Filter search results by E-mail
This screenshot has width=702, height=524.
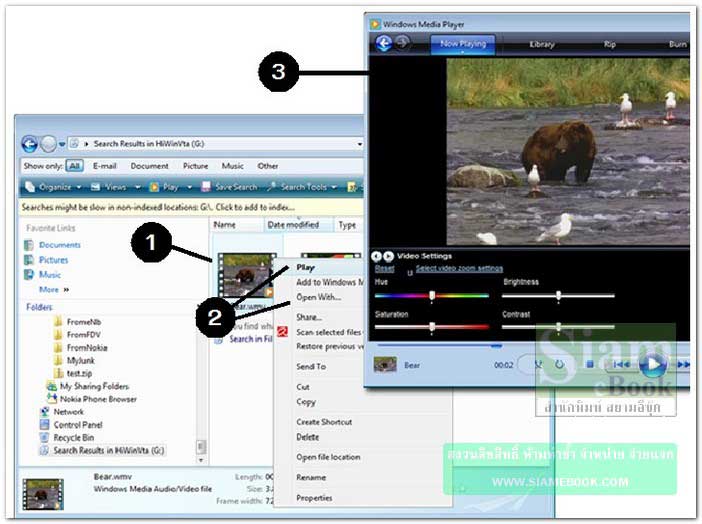[104, 166]
